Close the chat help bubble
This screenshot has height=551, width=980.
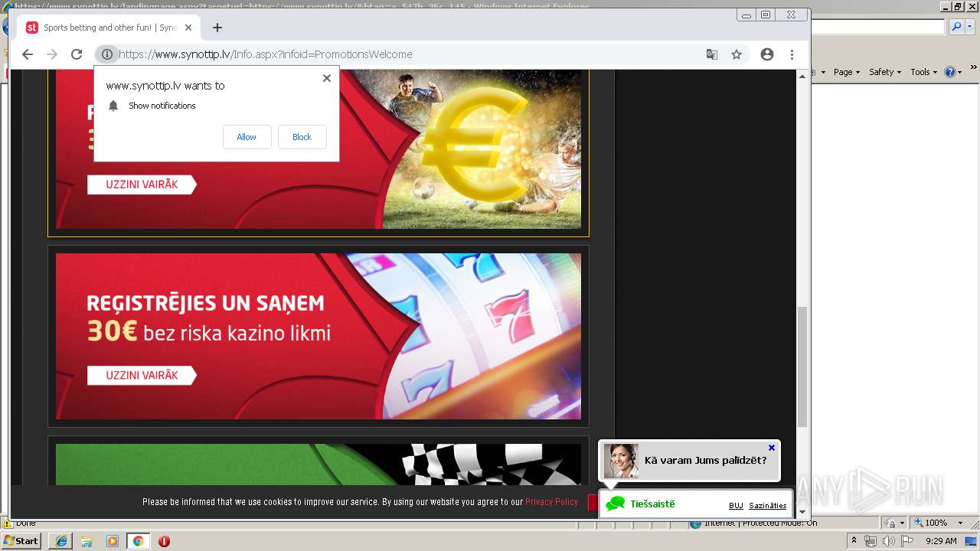pyautogui.click(x=772, y=448)
